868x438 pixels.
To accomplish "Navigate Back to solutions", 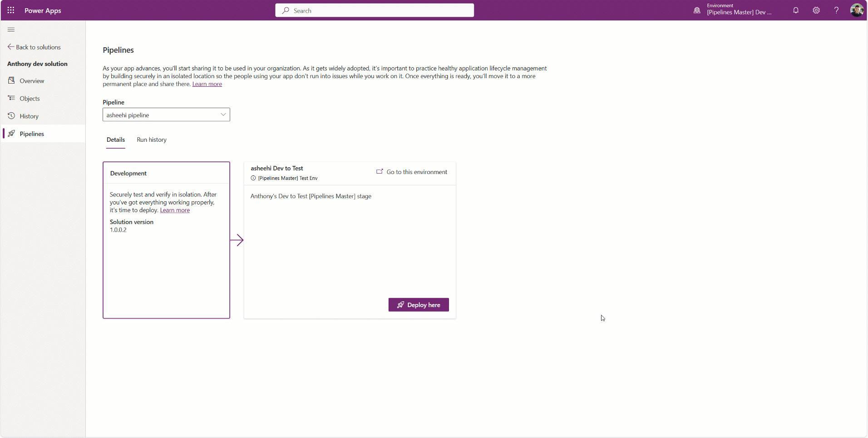I will click(38, 47).
